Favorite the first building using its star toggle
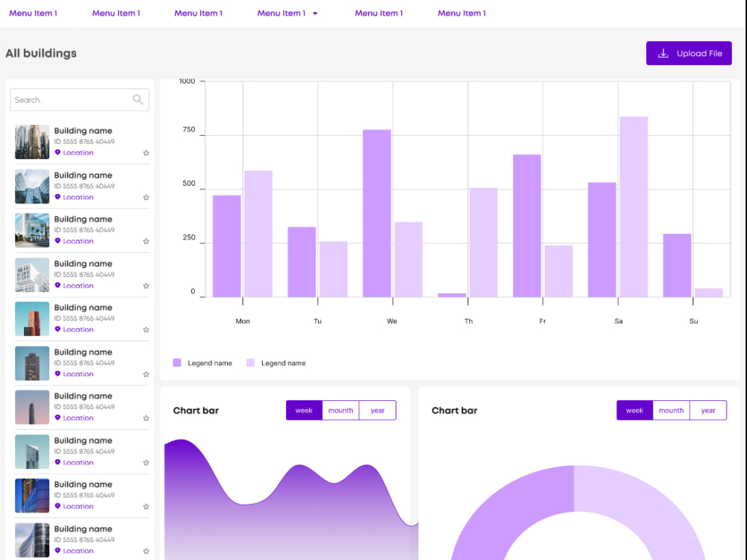Viewport: 747px width, 560px height. [x=146, y=152]
